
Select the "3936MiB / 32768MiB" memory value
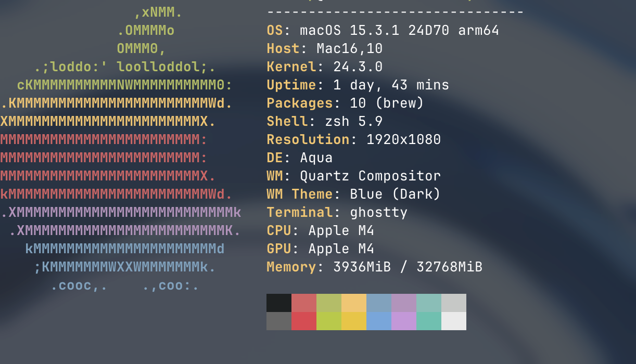tap(408, 267)
